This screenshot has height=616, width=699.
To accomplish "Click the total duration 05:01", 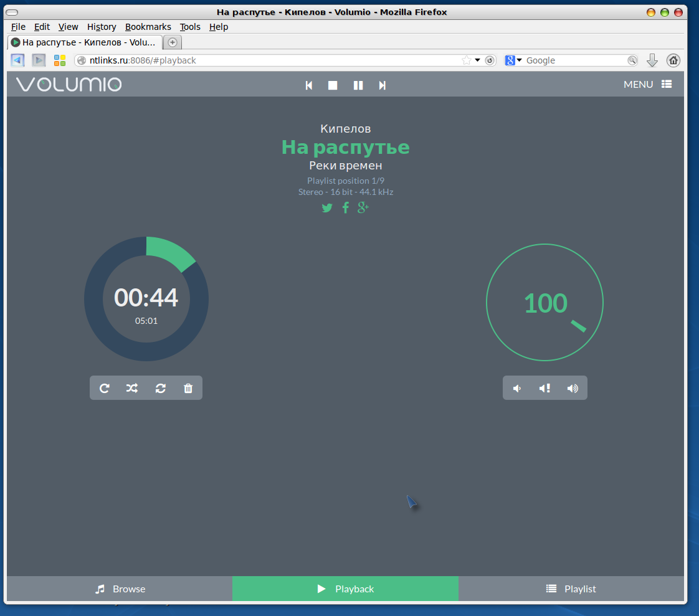I will (x=146, y=321).
